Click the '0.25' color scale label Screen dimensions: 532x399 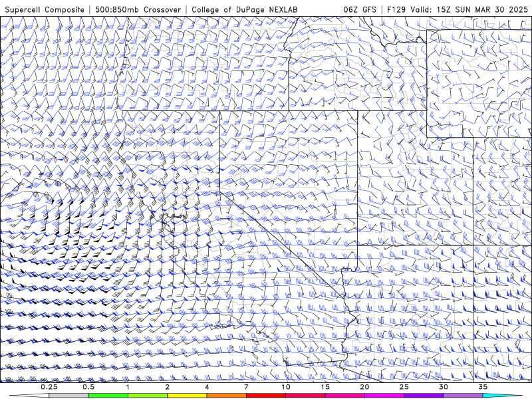click(x=49, y=387)
